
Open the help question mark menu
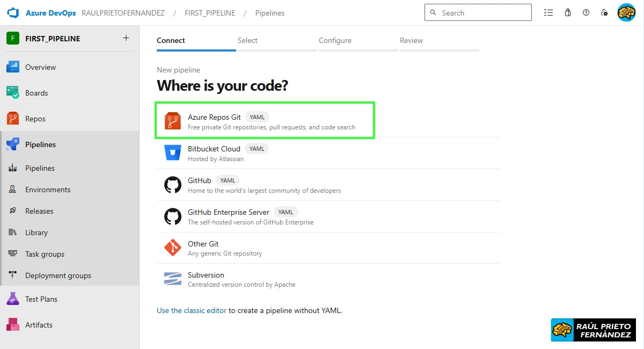pos(586,12)
